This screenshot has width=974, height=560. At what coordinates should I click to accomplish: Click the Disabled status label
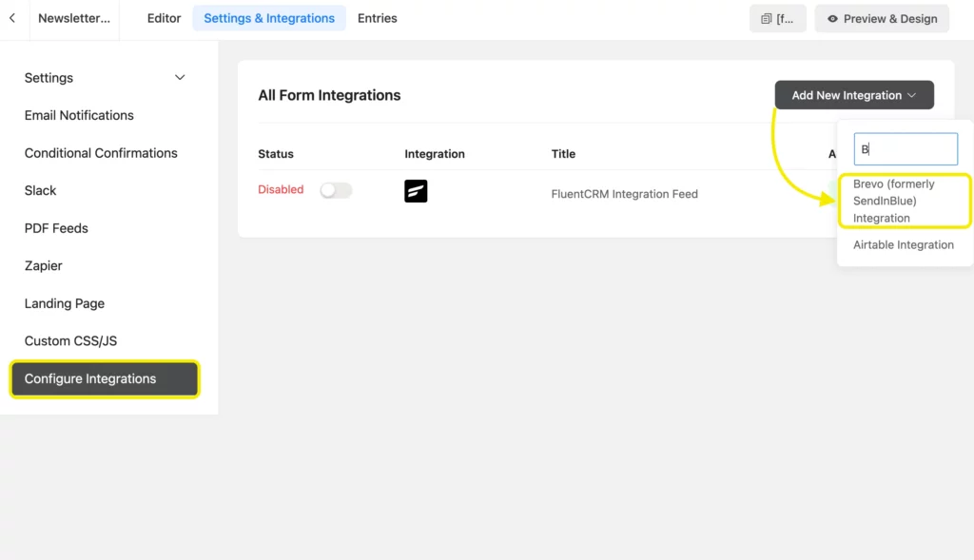[281, 189]
